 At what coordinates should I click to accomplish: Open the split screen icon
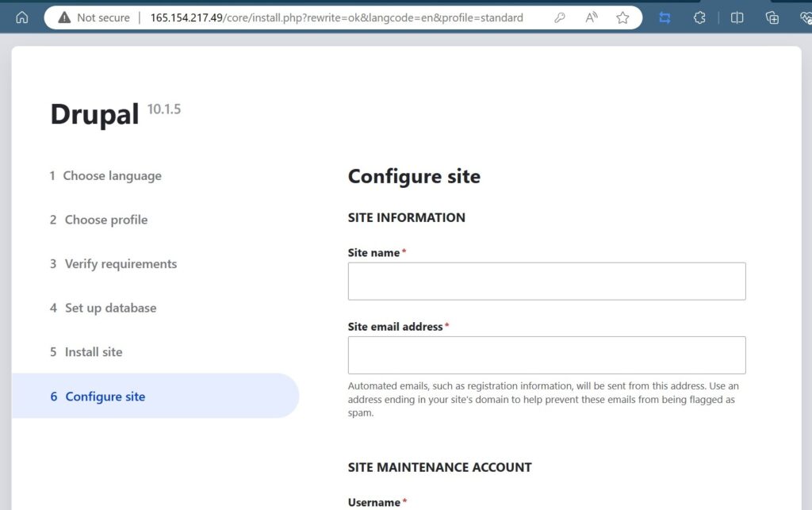(736, 17)
